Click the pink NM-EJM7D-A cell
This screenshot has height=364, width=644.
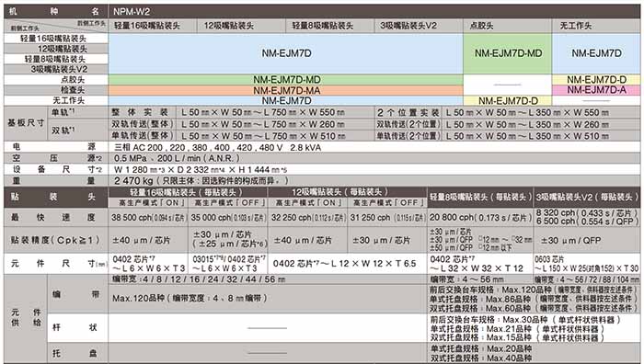click(596, 90)
